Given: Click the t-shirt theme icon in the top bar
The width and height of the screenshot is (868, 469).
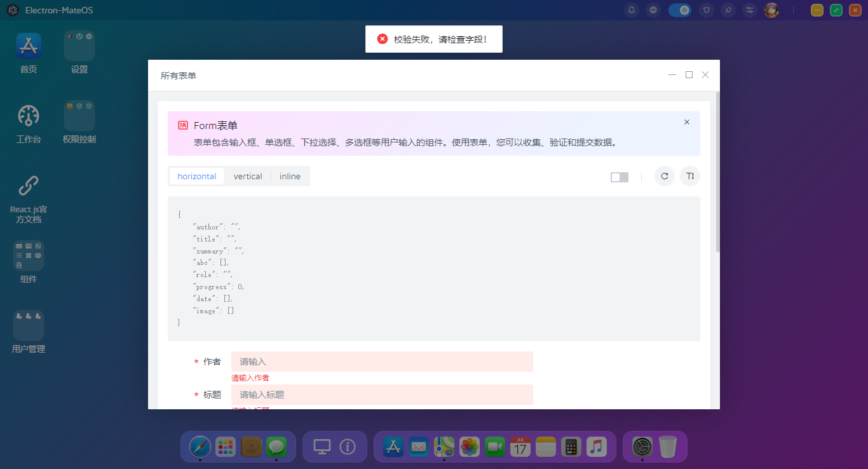Looking at the screenshot, I should [707, 10].
